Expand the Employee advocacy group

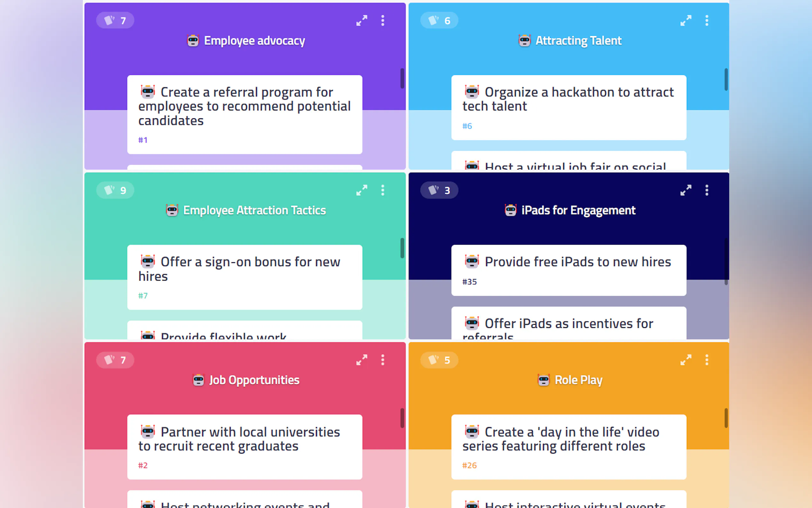tap(362, 20)
